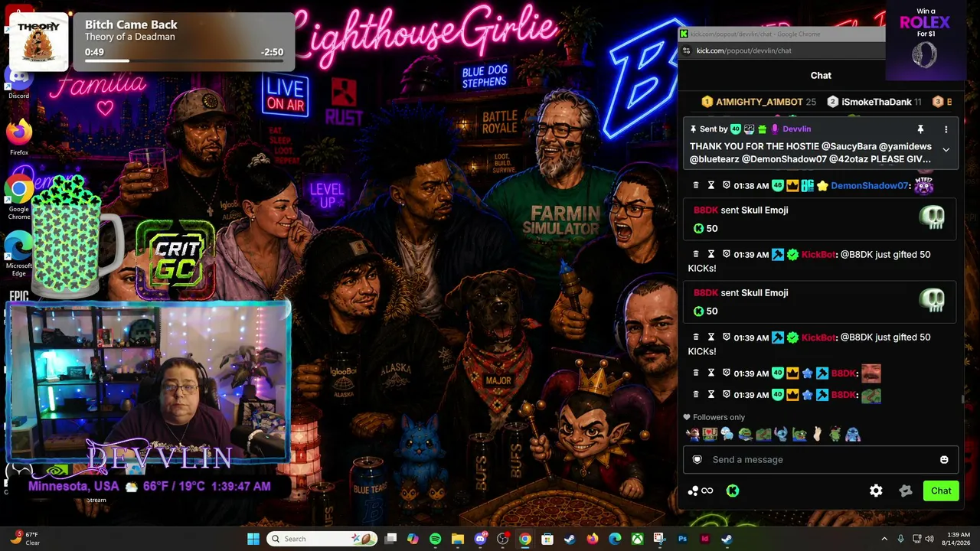Open Spotify from the taskbar
The width and height of the screenshot is (980, 551).
[x=436, y=539]
